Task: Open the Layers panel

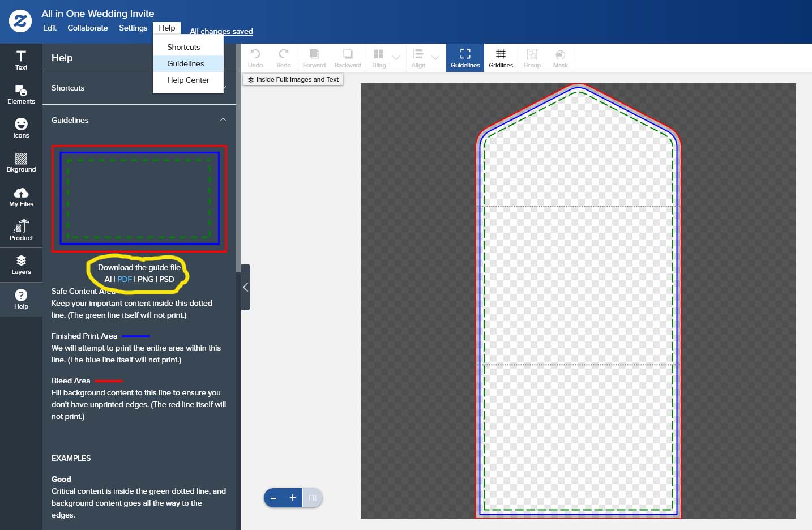Action: (21, 265)
